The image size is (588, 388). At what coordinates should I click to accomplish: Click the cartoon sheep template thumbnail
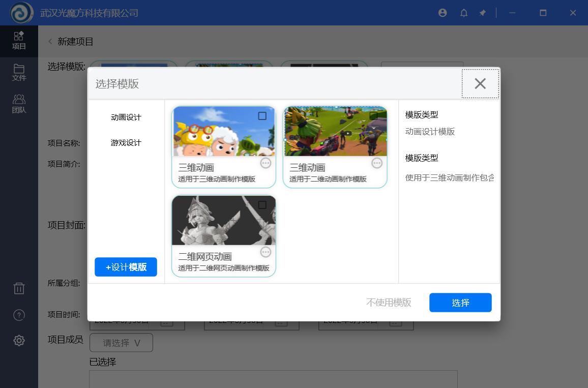click(224, 131)
